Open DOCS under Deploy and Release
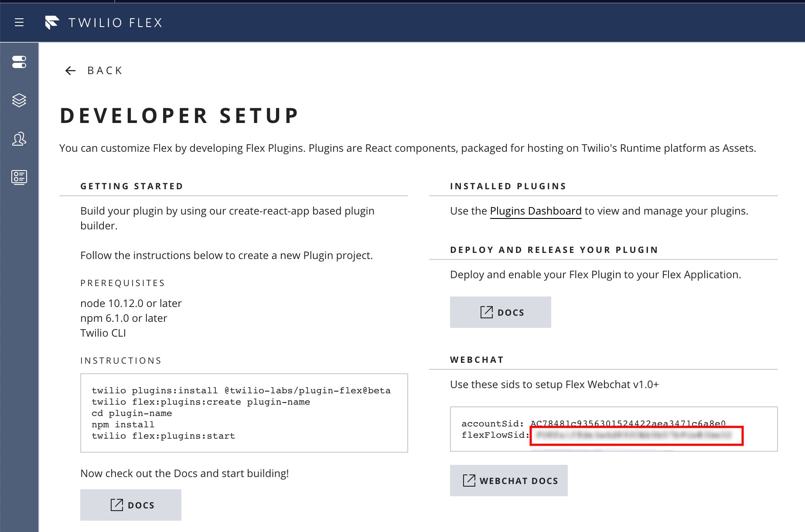 point(500,312)
